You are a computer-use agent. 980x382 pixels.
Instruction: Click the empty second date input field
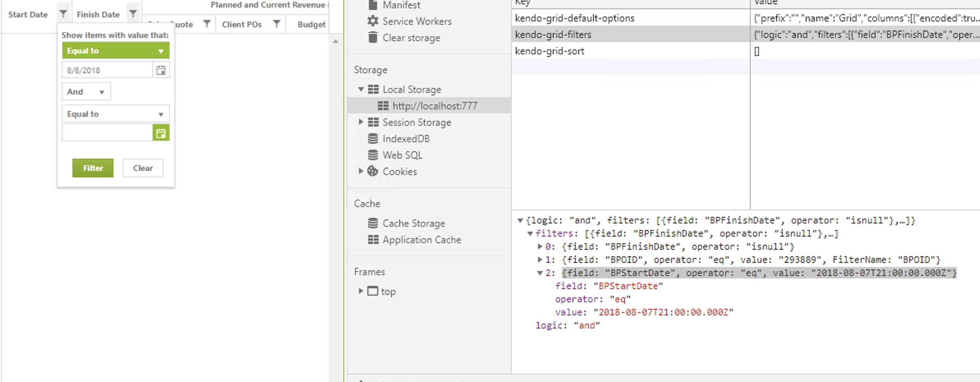107,133
